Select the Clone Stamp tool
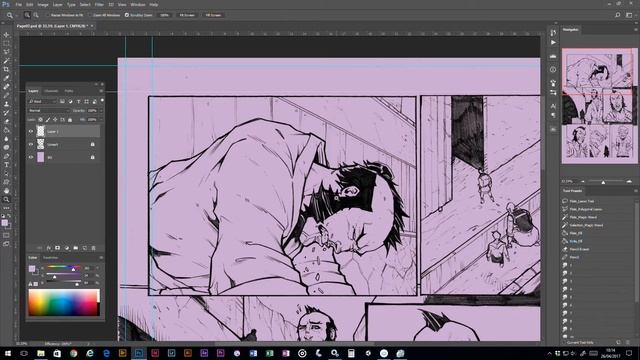 click(6, 104)
